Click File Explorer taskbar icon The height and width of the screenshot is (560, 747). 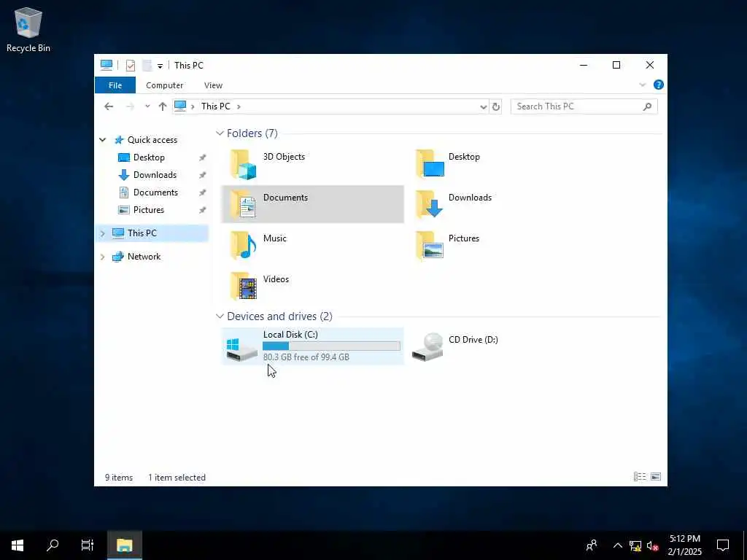124,545
